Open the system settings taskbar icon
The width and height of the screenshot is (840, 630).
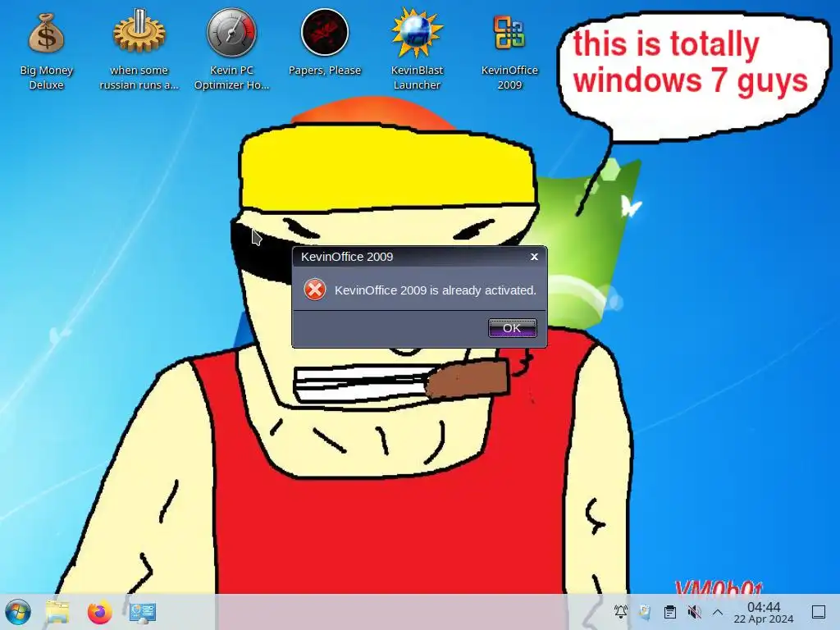click(143, 612)
